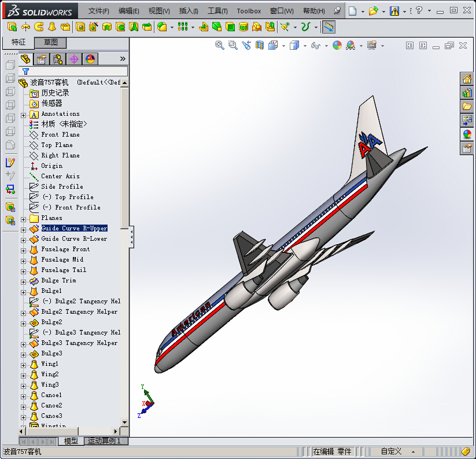Viewport: 476px width, 459px height.
Task: Click the 自定义 status bar button
Action: pos(391,451)
